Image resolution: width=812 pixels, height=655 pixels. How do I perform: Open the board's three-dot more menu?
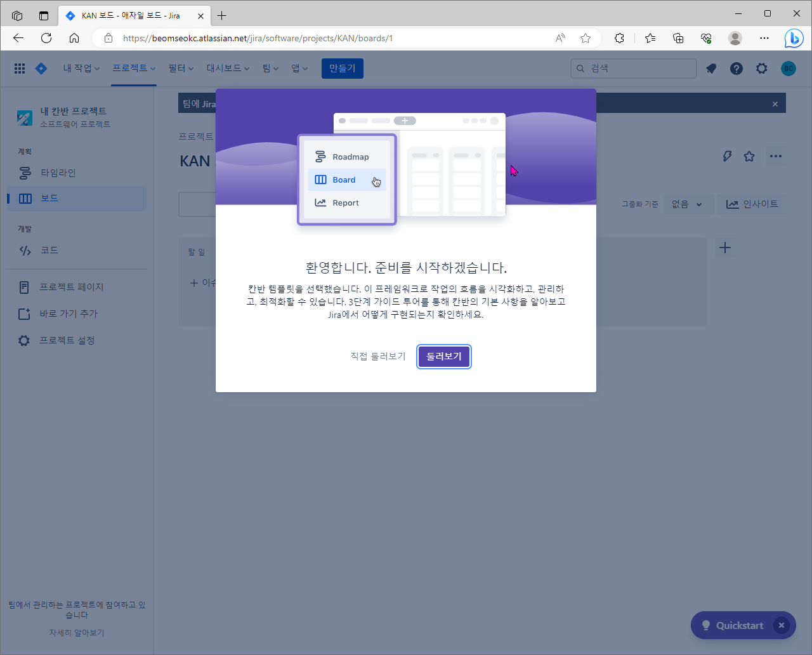(776, 156)
